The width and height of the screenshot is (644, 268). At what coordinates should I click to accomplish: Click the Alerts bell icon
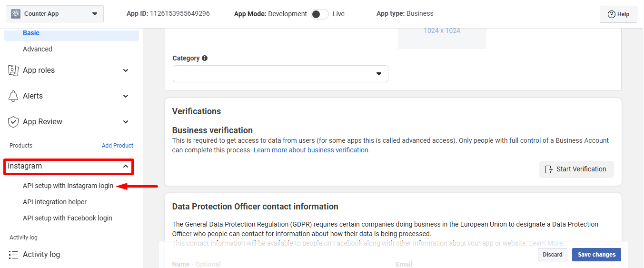[13, 96]
